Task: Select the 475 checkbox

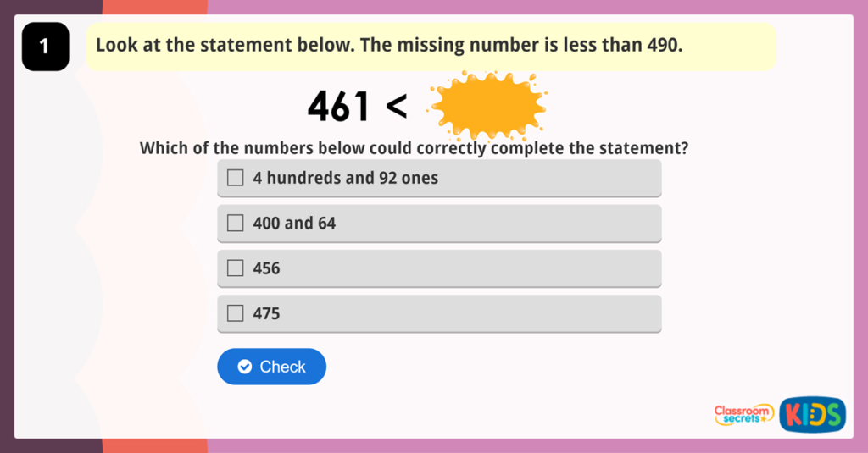Action: 236,313
